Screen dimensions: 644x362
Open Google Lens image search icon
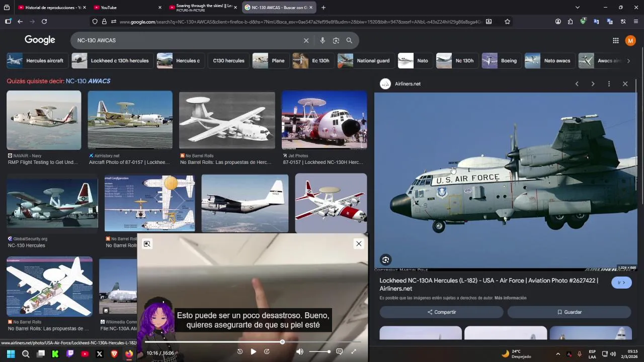336,41
